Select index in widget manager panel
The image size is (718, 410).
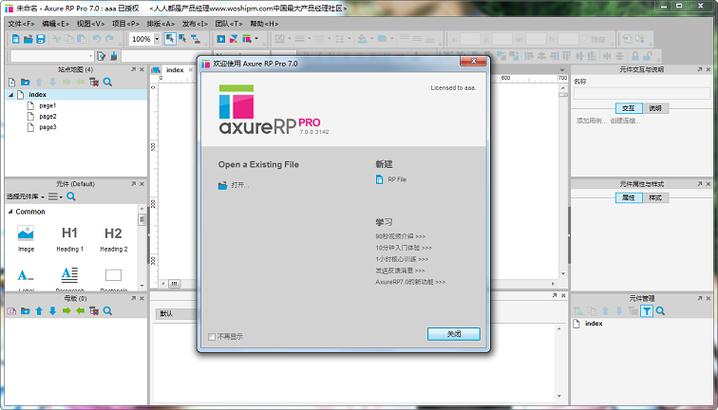tap(593, 323)
